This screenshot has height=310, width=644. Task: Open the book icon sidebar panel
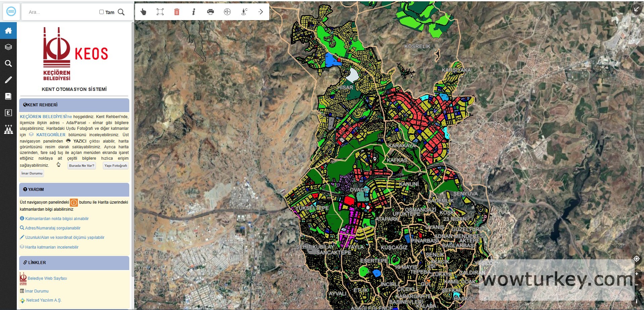[8, 96]
